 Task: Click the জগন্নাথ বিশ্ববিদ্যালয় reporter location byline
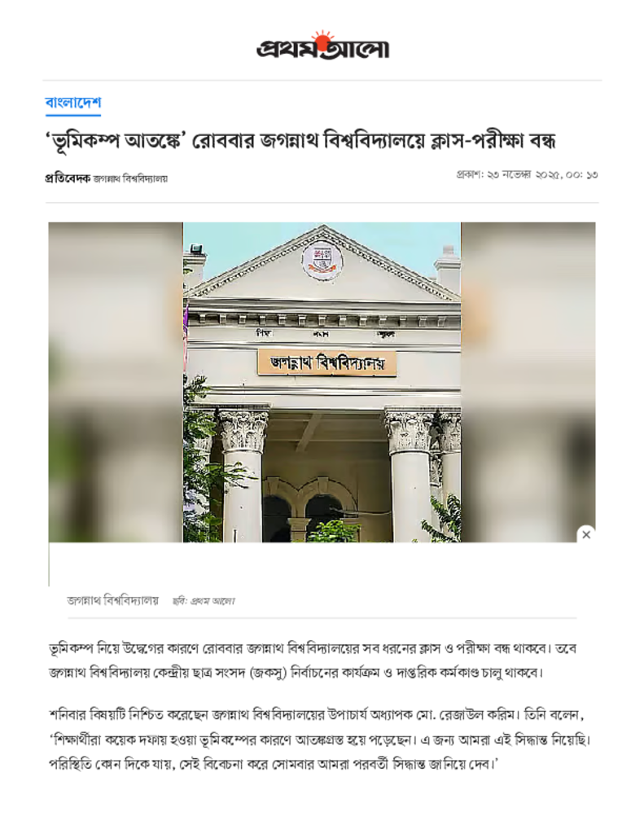(x=130, y=179)
